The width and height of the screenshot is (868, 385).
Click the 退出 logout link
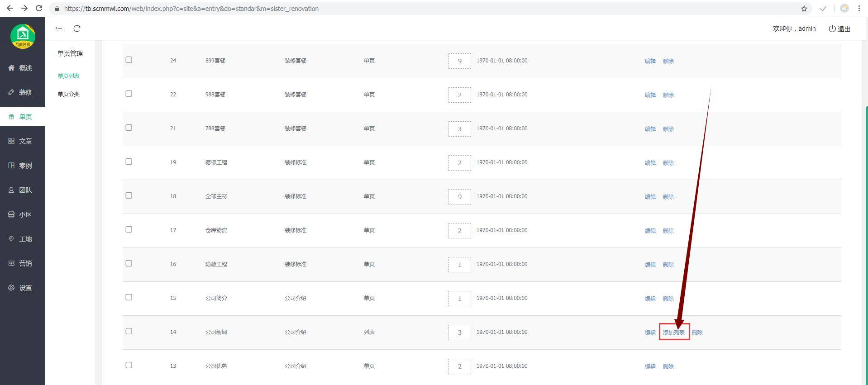click(x=844, y=29)
